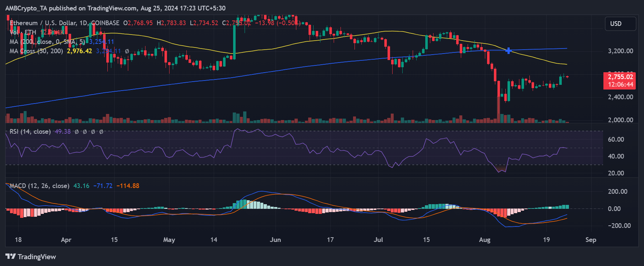Click the RSI value 49.38

pos(62,132)
